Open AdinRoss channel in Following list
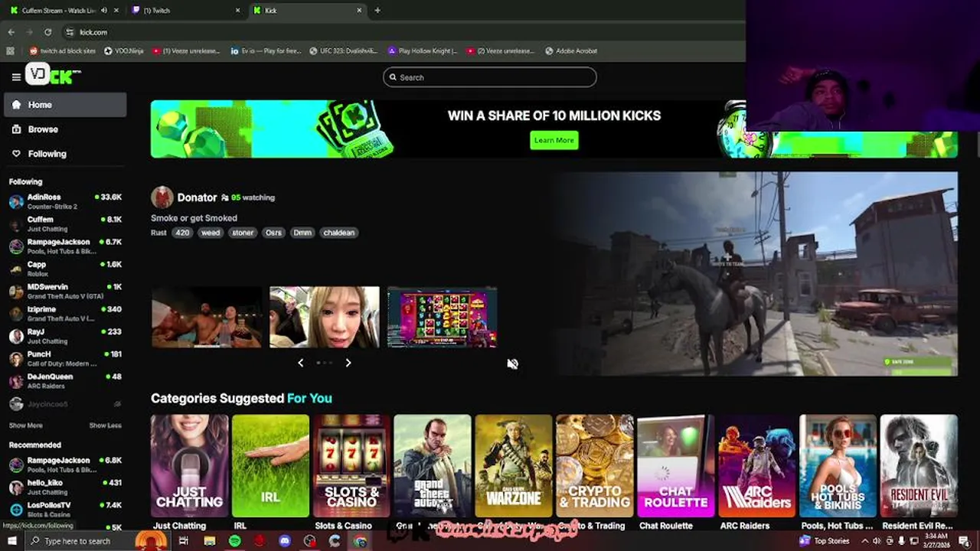This screenshot has width=980, height=551. 65,201
